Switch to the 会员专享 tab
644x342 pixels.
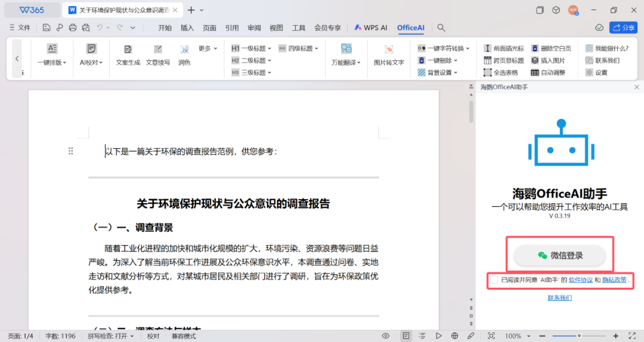tap(327, 27)
